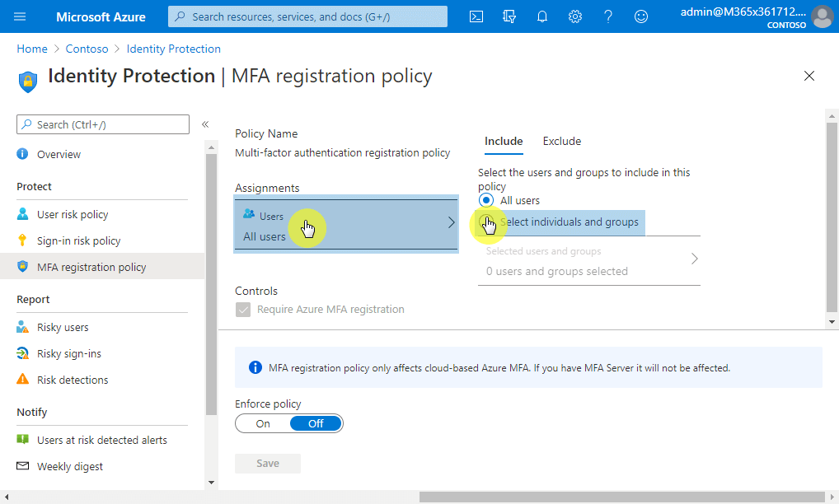Toggle Require Azure MFA registration checkbox

pos(243,310)
